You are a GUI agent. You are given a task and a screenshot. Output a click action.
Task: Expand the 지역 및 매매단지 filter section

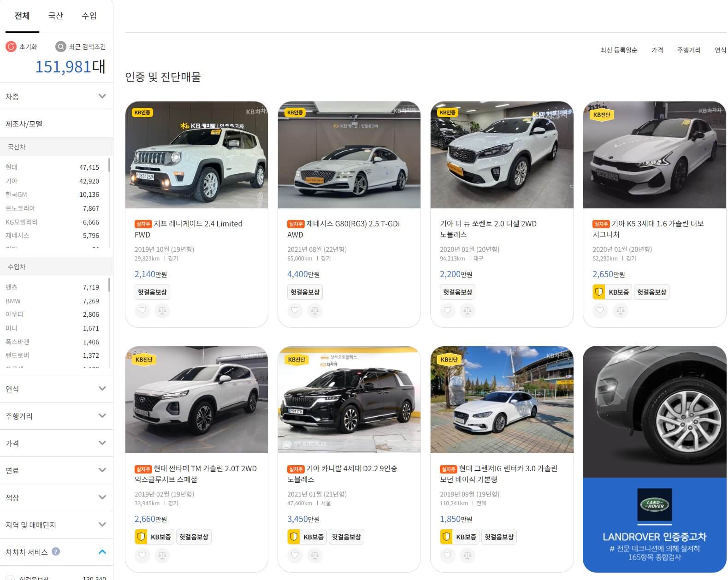click(x=56, y=525)
